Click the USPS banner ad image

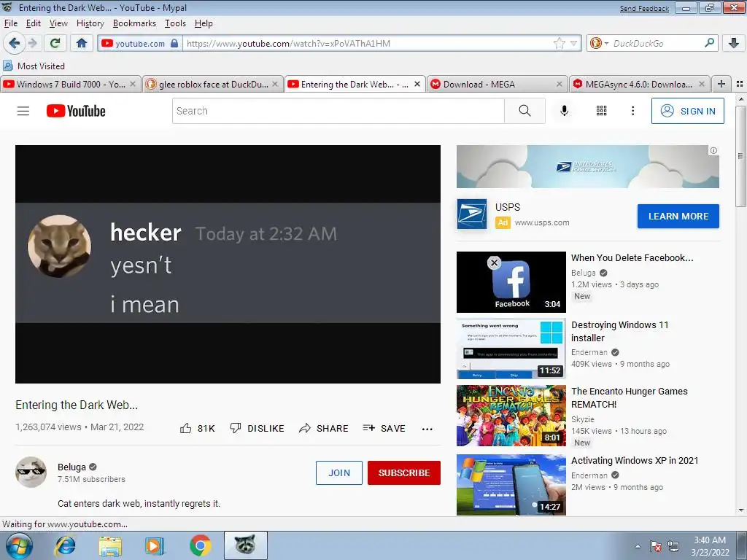[588, 167]
